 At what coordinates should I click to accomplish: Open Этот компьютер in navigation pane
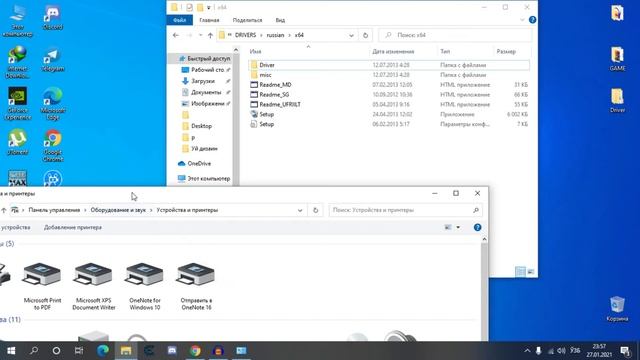pyautogui.click(x=204, y=178)
